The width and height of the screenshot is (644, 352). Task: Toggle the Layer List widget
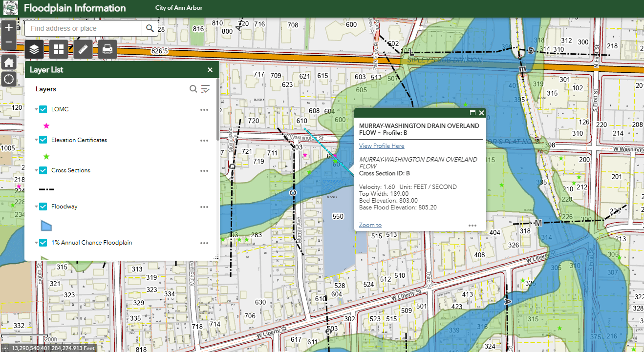(x=34, y=49)
